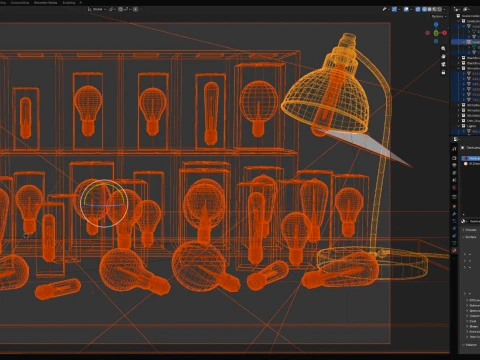Open the World properties tab
This screenshot has height=360, width=480.
(454, 188)
